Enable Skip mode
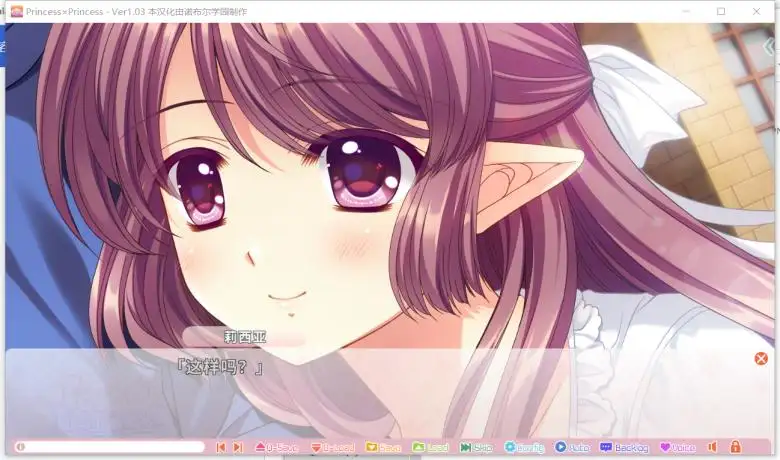 (476, 447)
